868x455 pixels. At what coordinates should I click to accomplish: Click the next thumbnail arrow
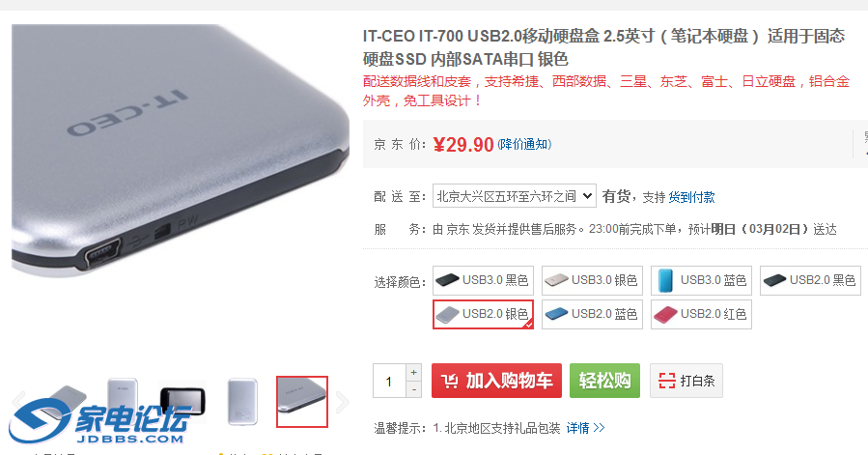coord(342,402)
